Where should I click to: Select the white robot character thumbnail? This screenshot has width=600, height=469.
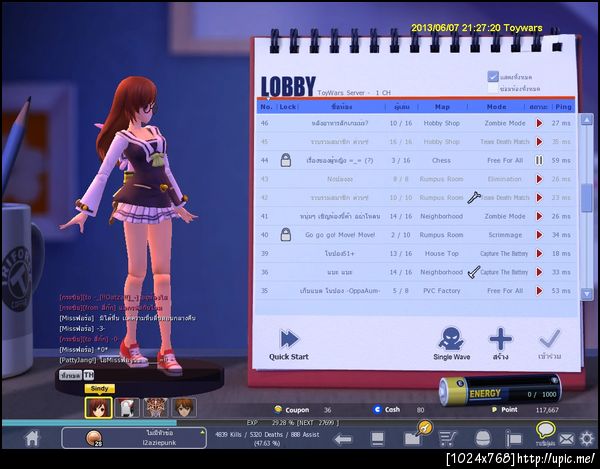[127, 407]
